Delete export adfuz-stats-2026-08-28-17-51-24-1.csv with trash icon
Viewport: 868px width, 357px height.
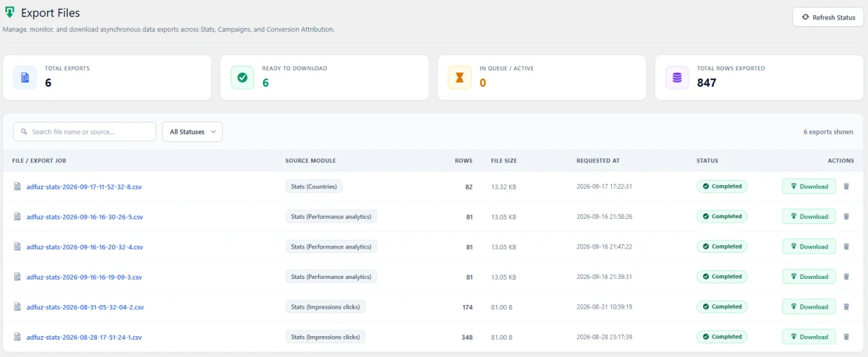[x=846, y=337]
